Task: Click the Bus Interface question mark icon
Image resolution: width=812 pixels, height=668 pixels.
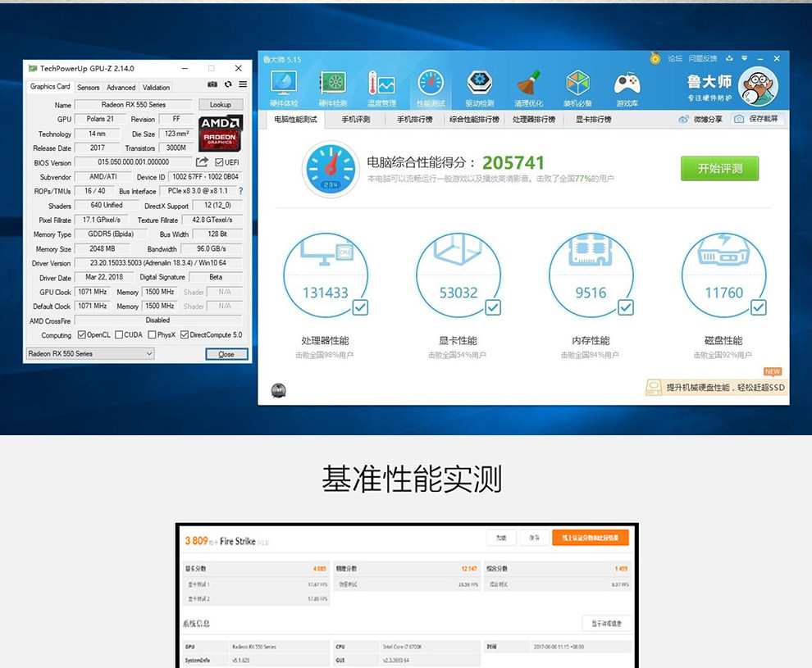Action: coord(240,191)
